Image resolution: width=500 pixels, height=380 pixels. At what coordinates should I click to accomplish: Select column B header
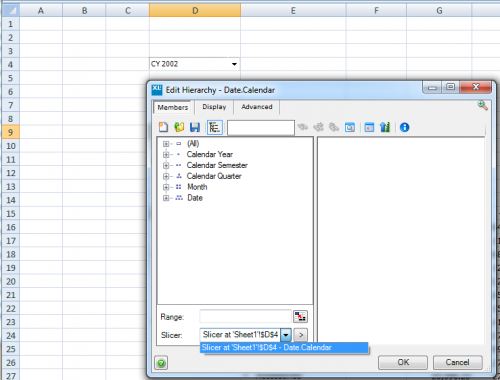(84, 11)
